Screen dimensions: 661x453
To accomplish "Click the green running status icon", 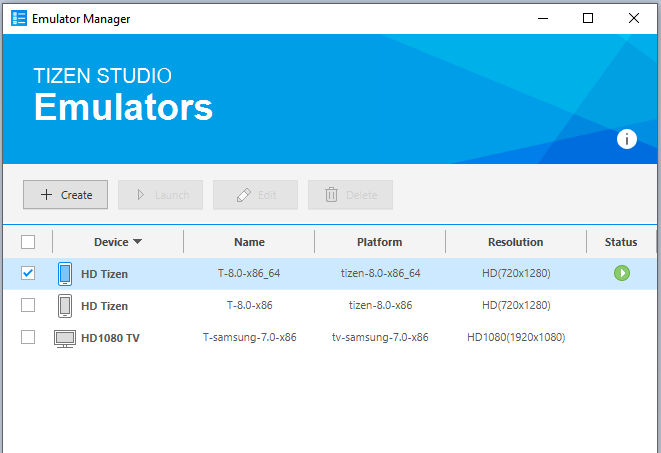I will click(x=622, y=273).
